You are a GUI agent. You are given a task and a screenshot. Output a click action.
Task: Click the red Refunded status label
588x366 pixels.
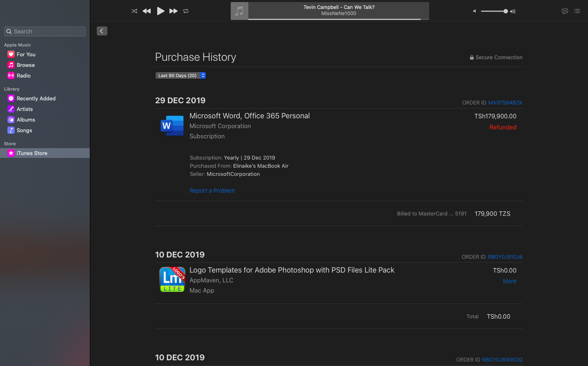pyautogui.click(x=503, y=127)
